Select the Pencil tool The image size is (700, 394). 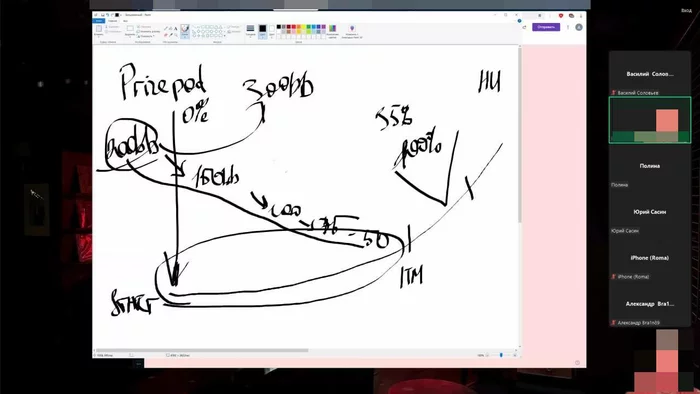tap(166, 28)
